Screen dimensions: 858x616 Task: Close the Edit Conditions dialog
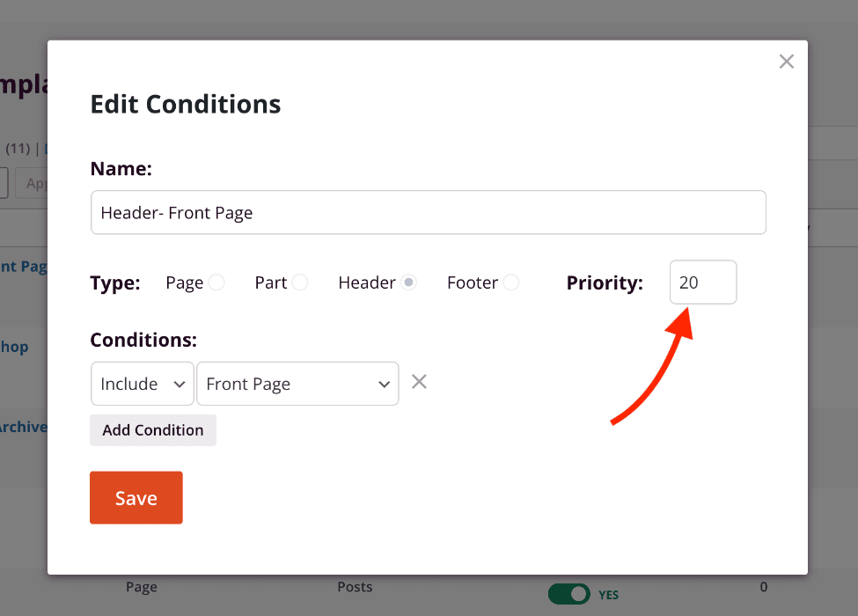click(x=787, y=62)
